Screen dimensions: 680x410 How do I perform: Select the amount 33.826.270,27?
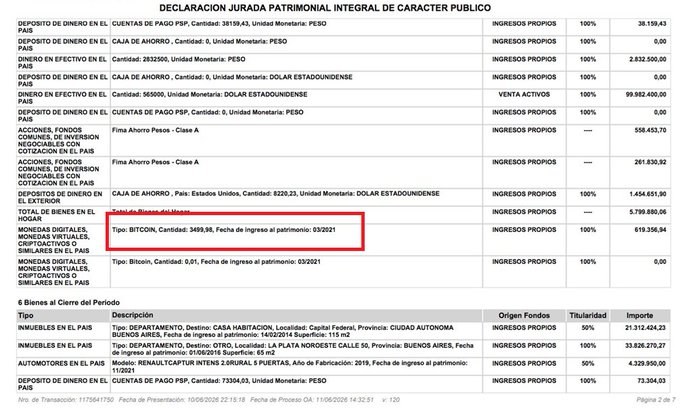tap(645, 345)
